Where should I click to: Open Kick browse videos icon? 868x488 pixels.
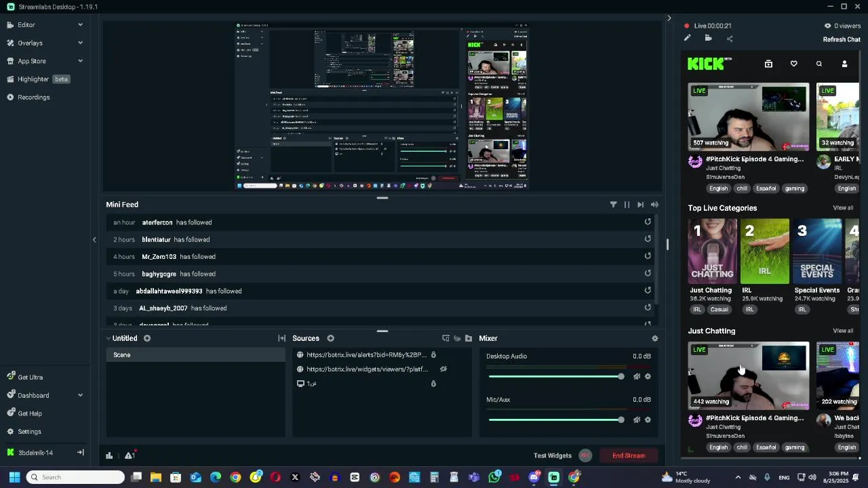768,64
